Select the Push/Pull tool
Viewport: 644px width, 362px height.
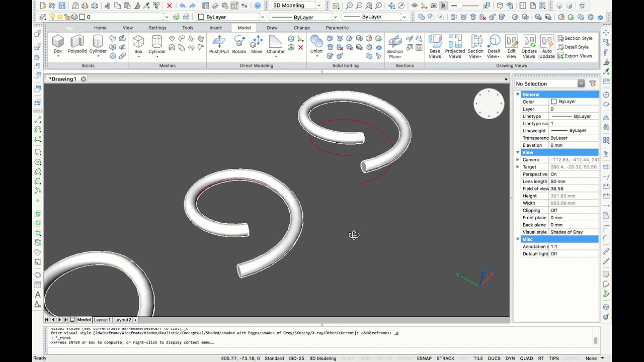[219, 44]
